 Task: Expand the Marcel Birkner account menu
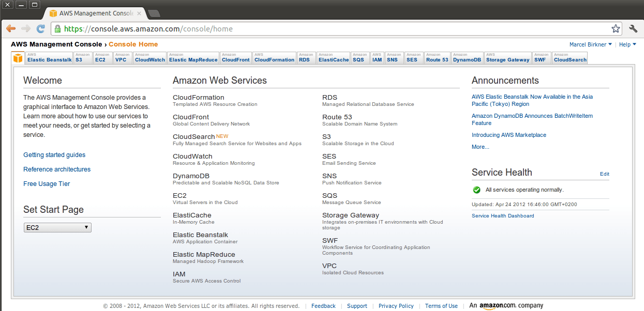[590, 44]
